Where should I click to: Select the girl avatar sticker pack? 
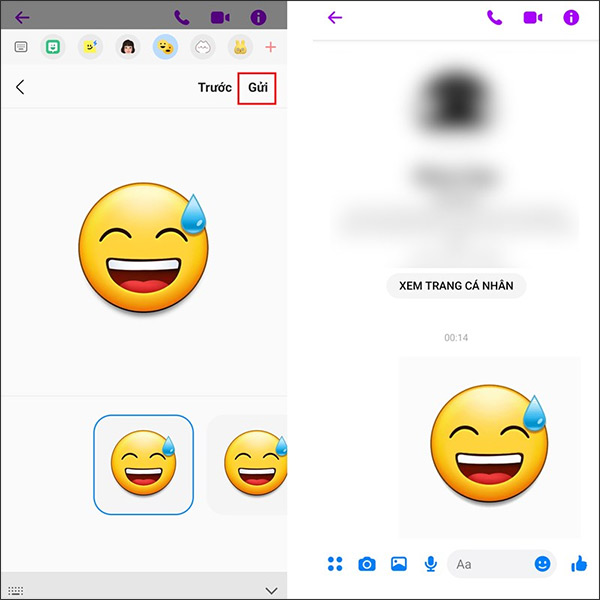tap(128, 47)
